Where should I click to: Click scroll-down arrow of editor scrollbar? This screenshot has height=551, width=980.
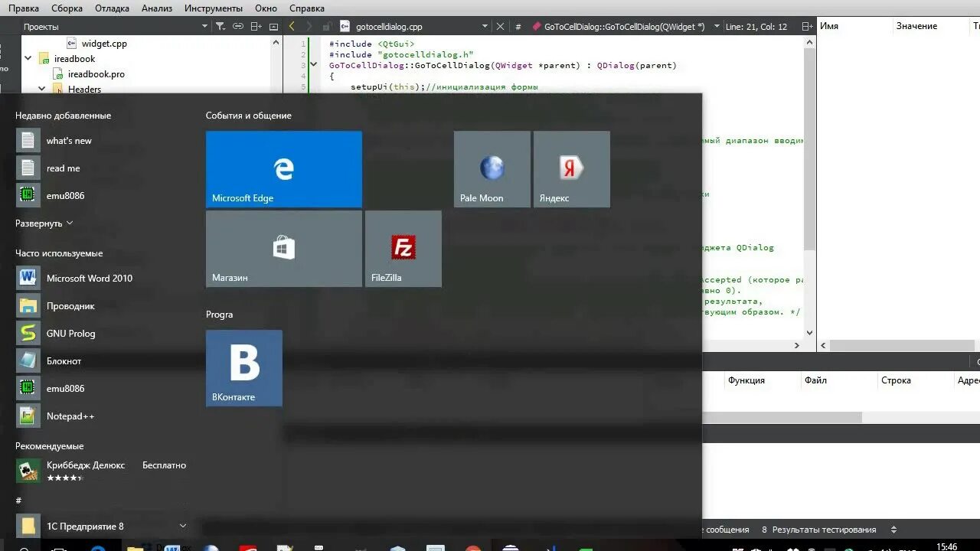(810, 334)
